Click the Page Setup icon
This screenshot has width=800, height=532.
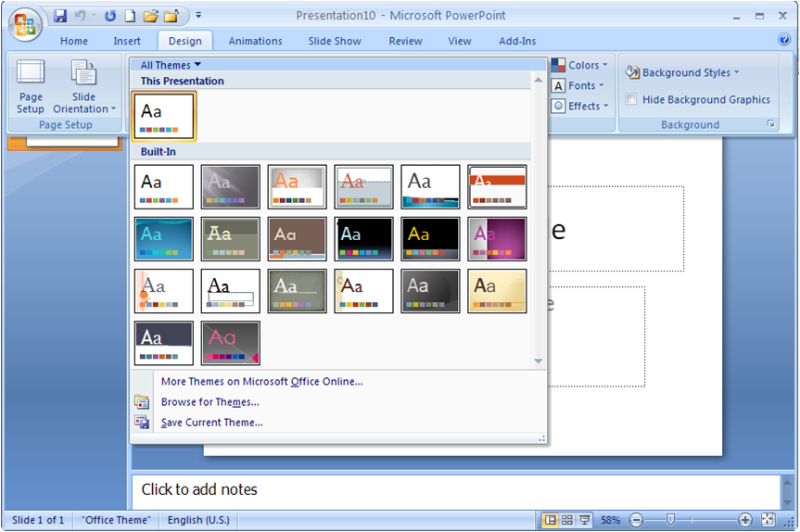click(x=31, y=87)
